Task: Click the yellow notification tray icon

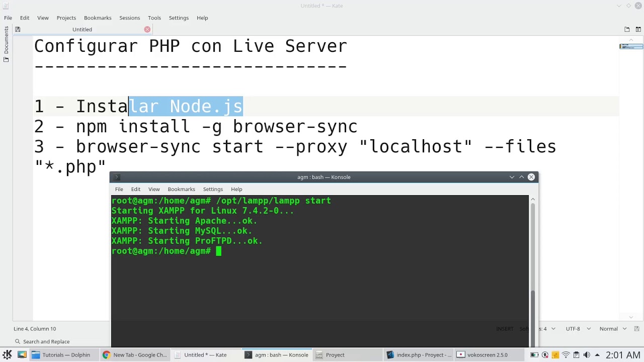Action: (x=555, y=355)
